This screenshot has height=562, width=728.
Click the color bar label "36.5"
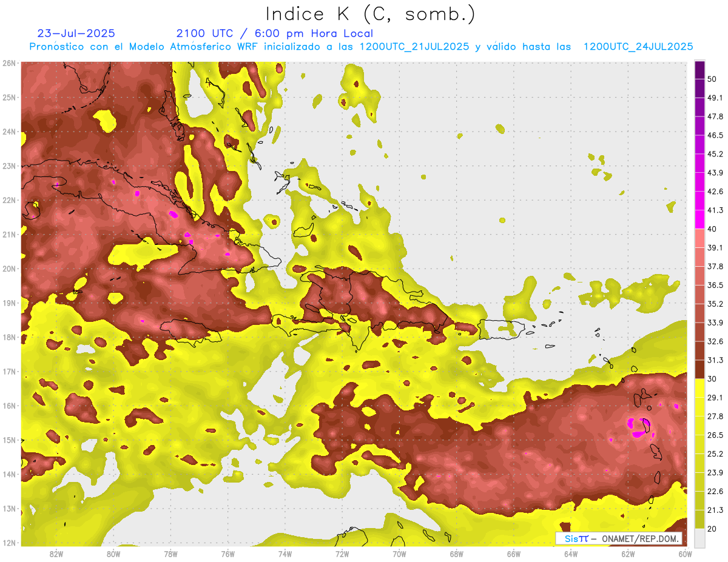pos(715,285)
